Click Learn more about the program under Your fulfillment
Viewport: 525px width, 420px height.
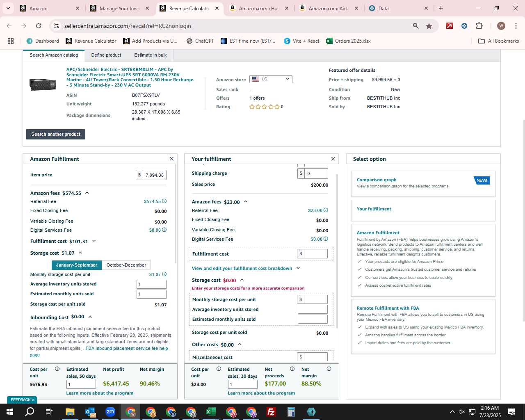261,393
